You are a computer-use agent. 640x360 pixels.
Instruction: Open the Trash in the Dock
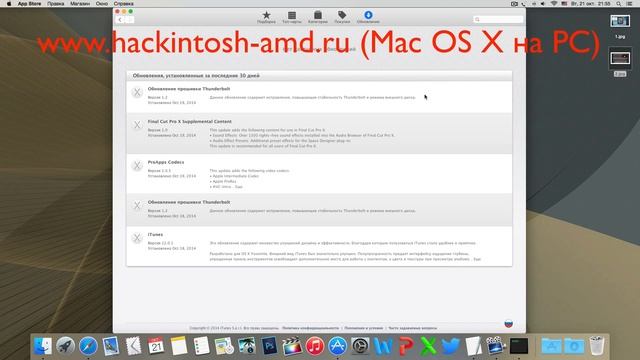pyautogui.click(x=597, y=346)
